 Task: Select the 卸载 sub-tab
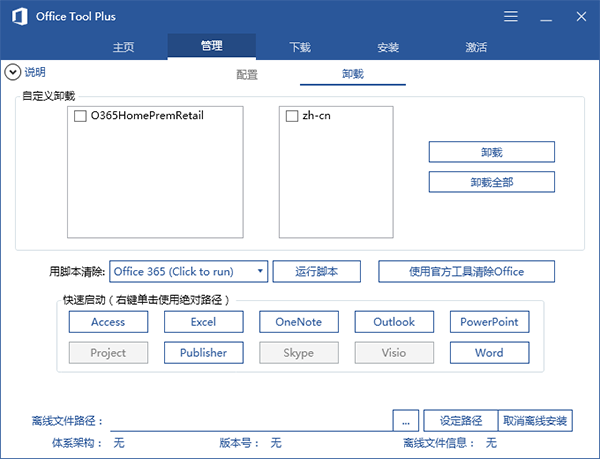(x=353, y=74)
